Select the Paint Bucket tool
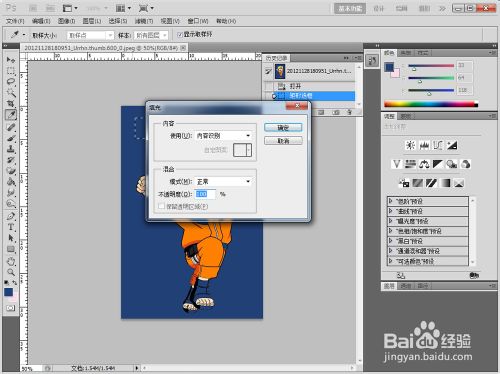Screen dimensions: 500x374 click(11, 182)
